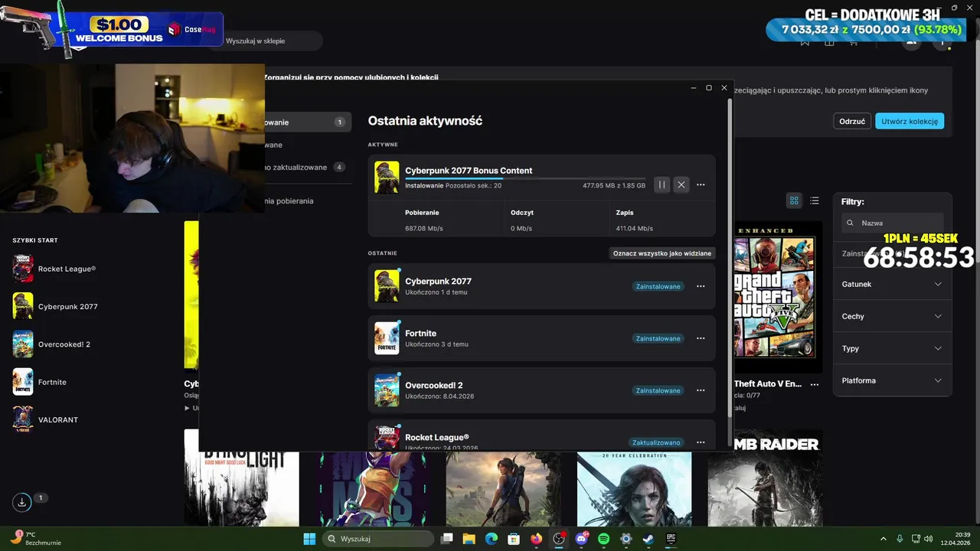Click the Utwórz kolekcję button

(910, 121)
